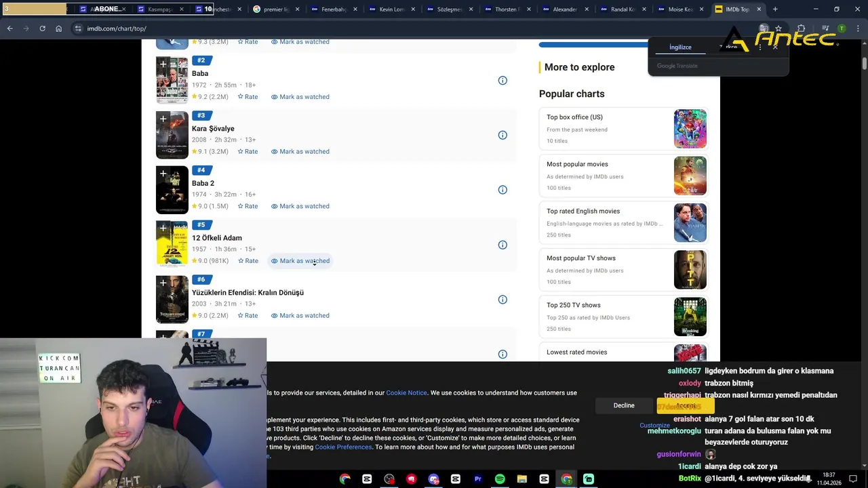Go back with browser back arrow
Viewport: 868px width, 488px height.
9,28
